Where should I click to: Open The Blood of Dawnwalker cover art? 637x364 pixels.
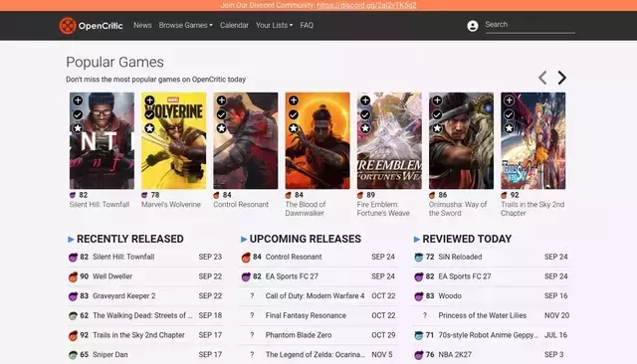[x=318, y=140]
